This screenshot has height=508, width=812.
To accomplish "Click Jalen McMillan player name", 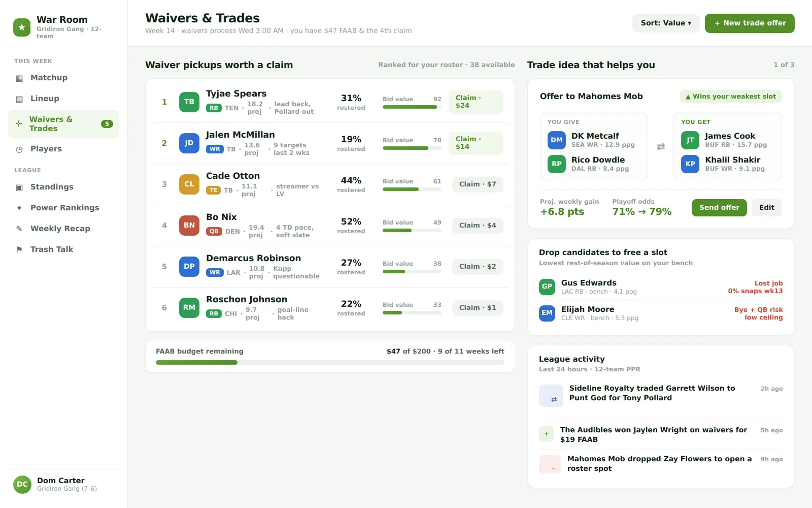I will click(x=240, y=135).
